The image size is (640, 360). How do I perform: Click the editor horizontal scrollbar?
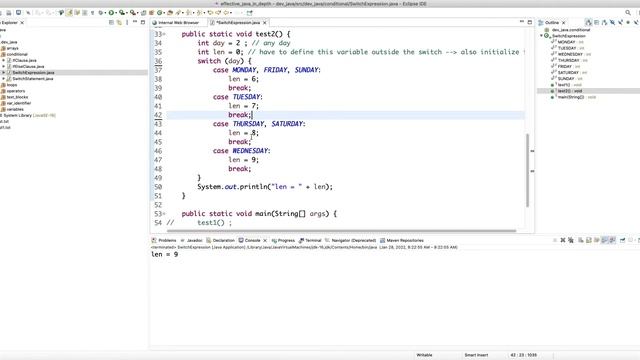[x=341, y=231]
